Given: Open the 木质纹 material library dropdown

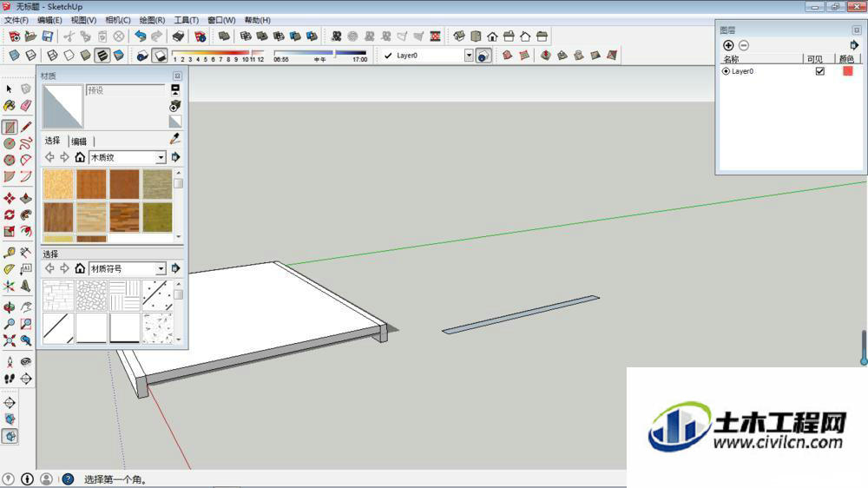Looking at the screenshot, I should coord(161,158).
